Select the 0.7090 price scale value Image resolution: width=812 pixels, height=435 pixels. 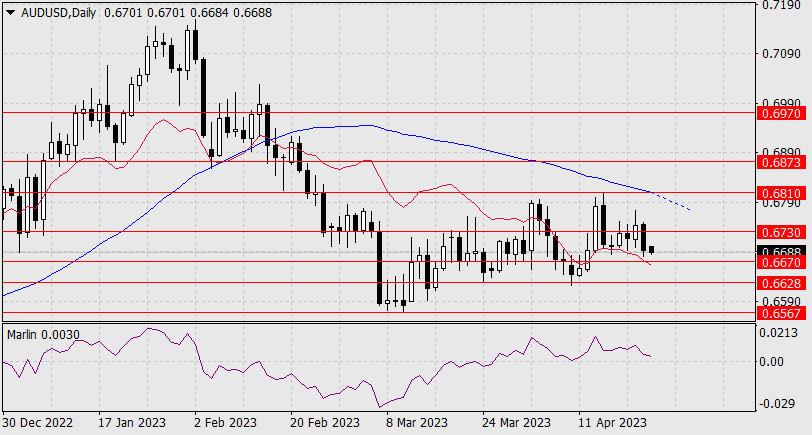780,54
